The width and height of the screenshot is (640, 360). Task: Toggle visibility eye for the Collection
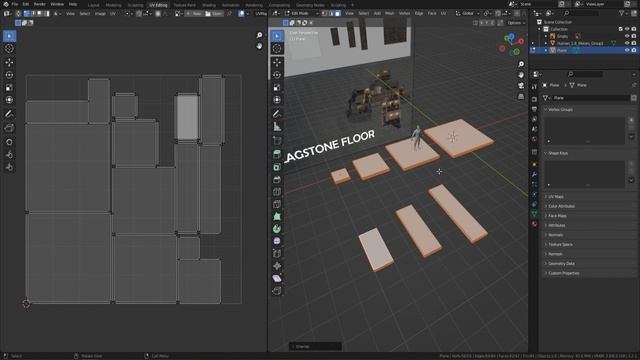(627, 29)
